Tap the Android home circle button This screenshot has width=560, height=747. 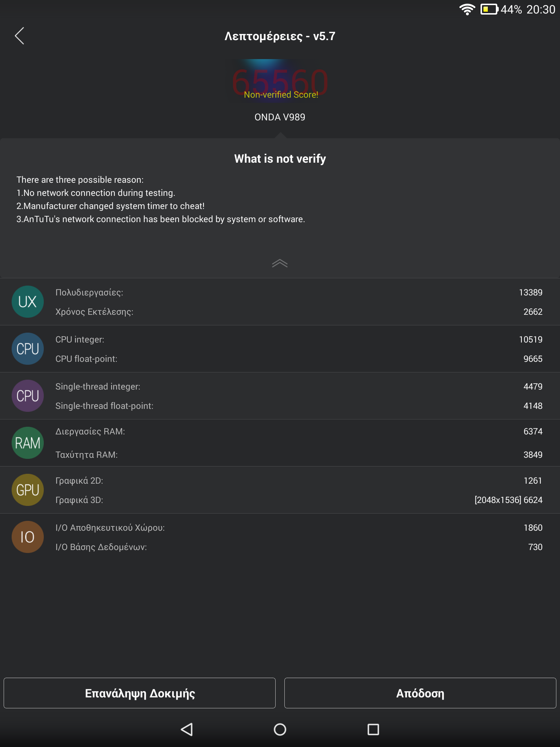[280, 729]
